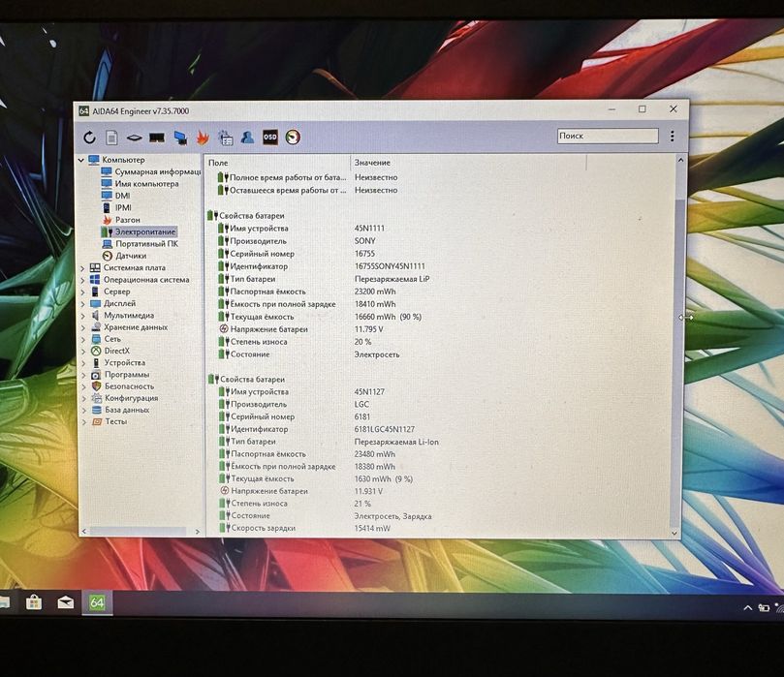The height and width of the screenshot is (677, 784).
Task: Click the calendar-style toolbar icon
Action: pyautogui.click(x=226, y=138)
